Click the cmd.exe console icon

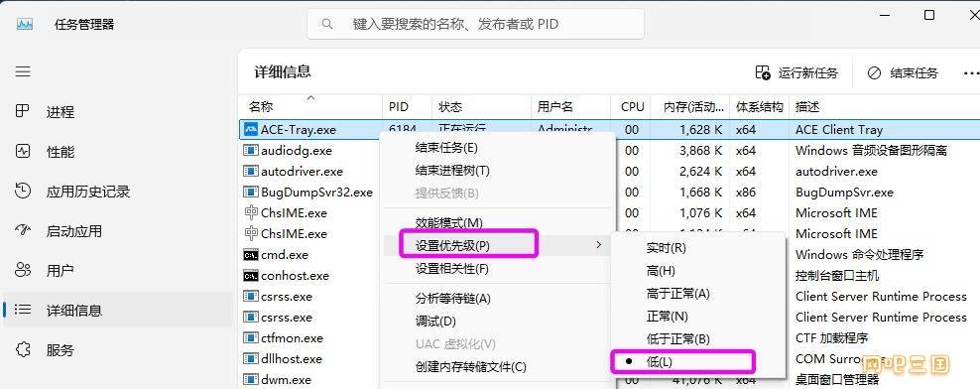(251, 255)
